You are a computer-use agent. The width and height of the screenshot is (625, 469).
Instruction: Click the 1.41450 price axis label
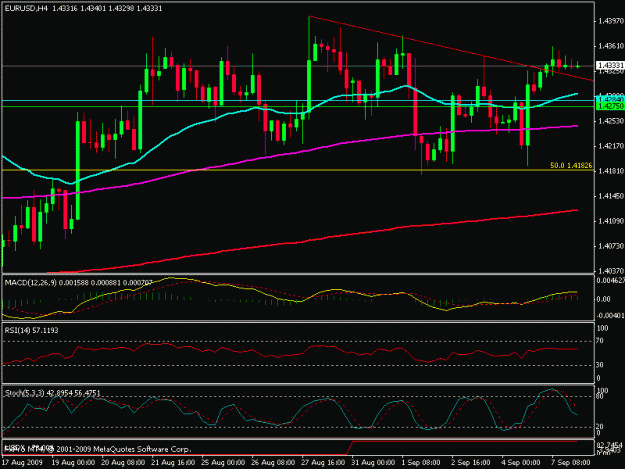click(611, 196)
